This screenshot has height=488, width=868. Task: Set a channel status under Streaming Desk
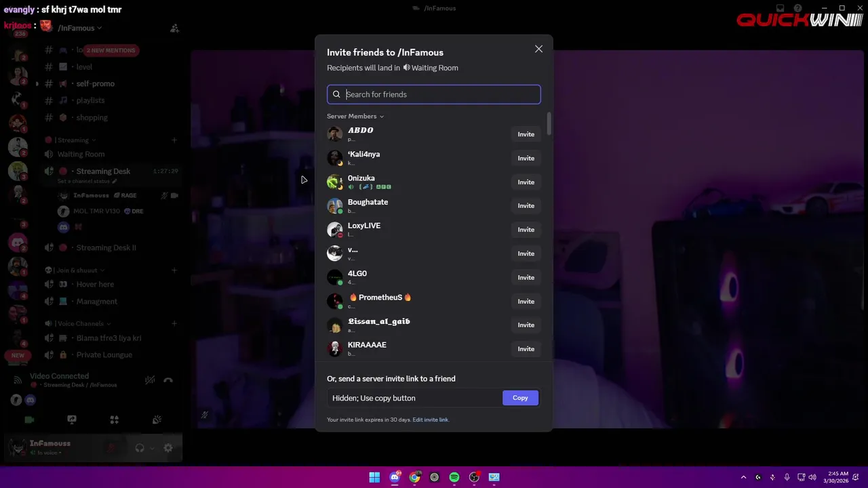click(87, 182)
